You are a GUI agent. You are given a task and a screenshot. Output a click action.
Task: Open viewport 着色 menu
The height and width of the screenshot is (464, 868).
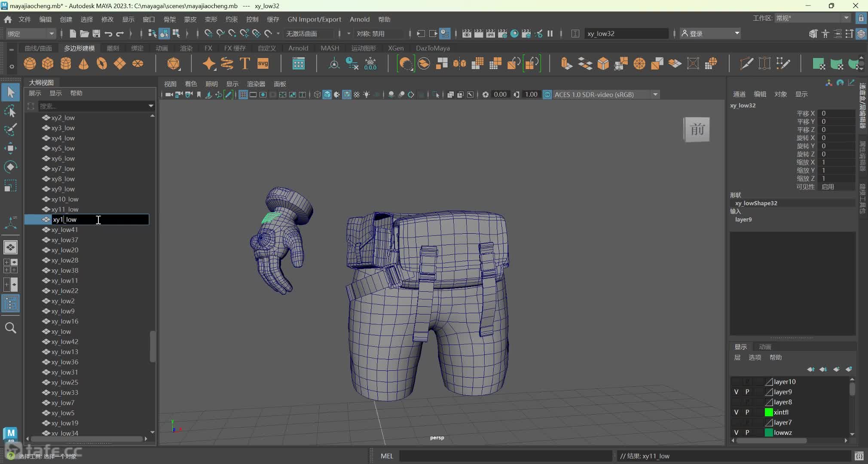[x=191, y=84]
